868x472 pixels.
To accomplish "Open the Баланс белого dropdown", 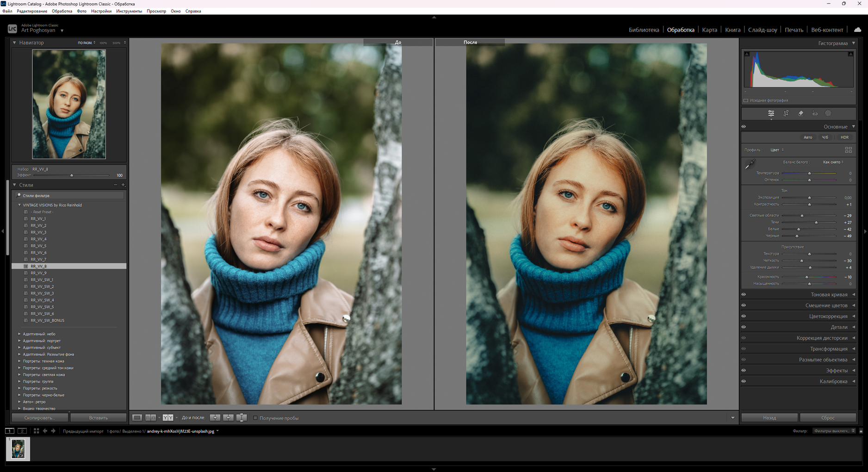I will [x=833, y=162].
